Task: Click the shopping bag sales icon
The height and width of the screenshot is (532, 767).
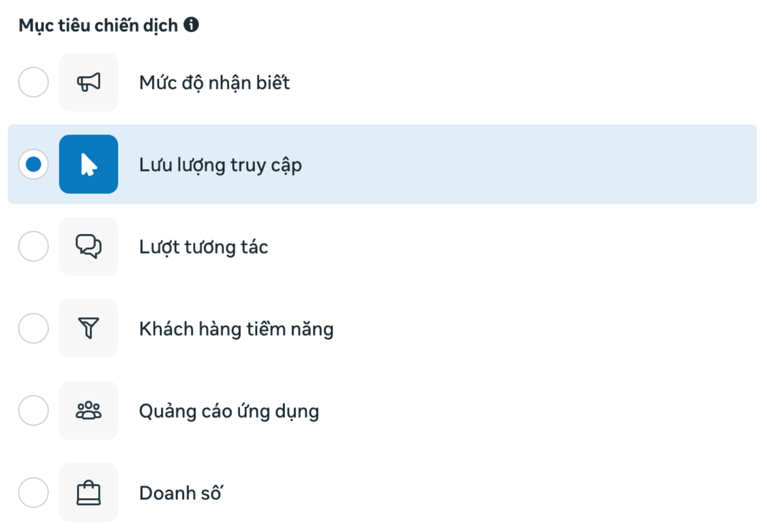Action: [x=88, y=493]
